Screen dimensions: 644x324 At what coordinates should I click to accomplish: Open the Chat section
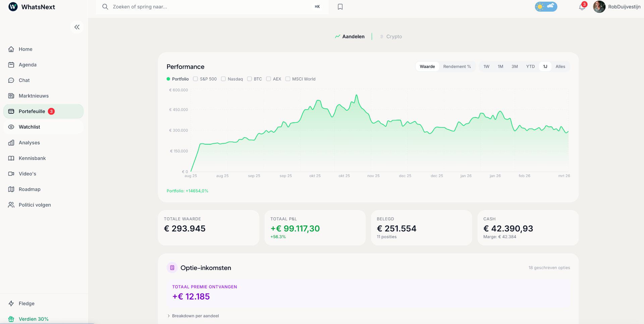click(24, 80)
